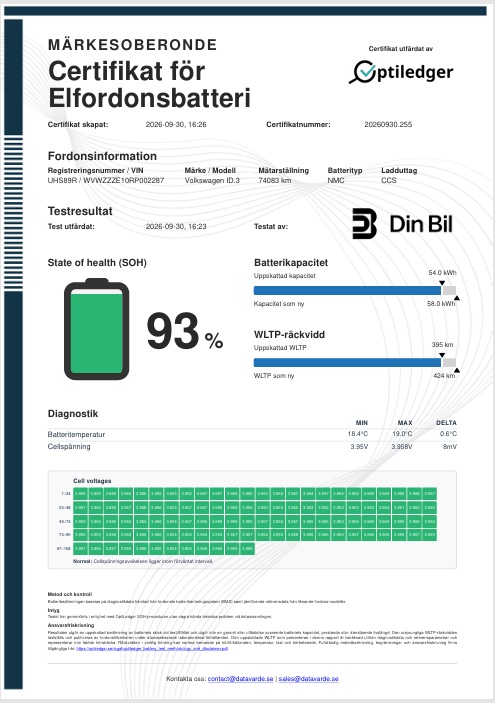The width and height of the screenshot is (495, 703).
Task: Click the Din Bil logo
Action: 402,223
